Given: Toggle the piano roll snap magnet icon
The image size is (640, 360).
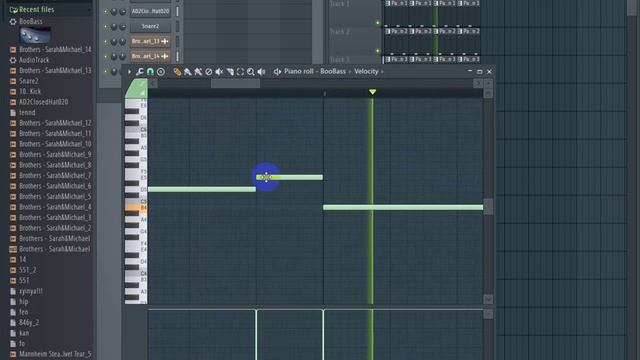Looking at the screenshot, I should (150, 72).
